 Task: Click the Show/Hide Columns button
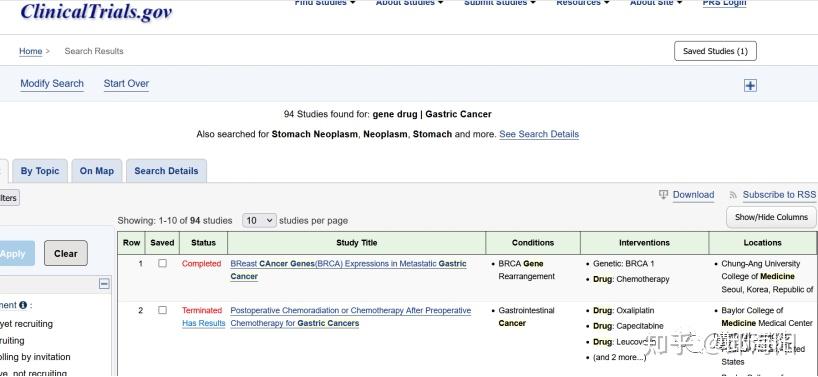pyautogui.click(x=771, y=217)
